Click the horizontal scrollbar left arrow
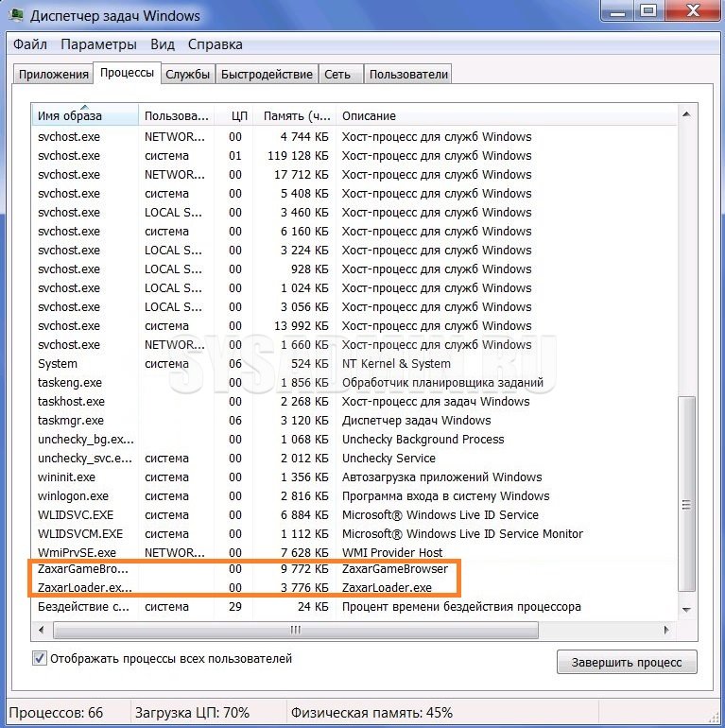Viewport: 725px width, 728px height. 41,629
